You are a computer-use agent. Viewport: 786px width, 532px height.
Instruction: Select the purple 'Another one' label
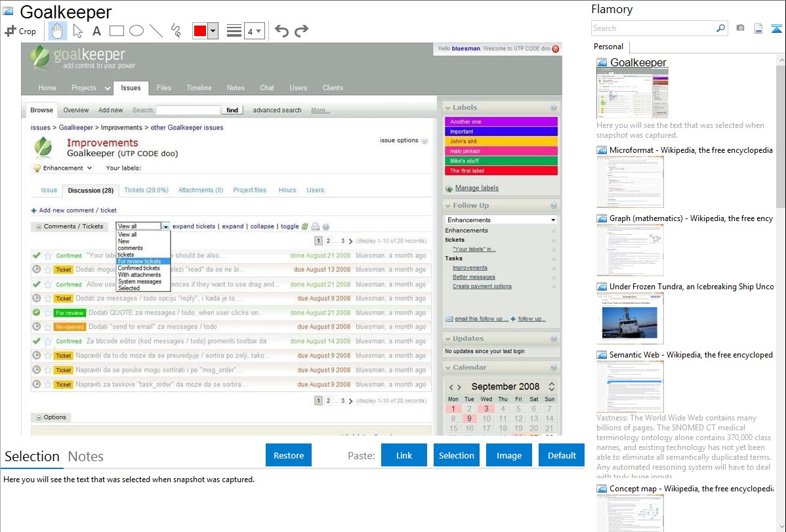(501, 122)
